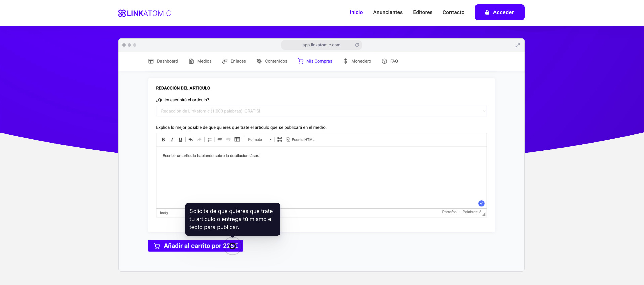644x285 pixels.
Task: Click Añadir al carrito button
Action: [195, 246]
